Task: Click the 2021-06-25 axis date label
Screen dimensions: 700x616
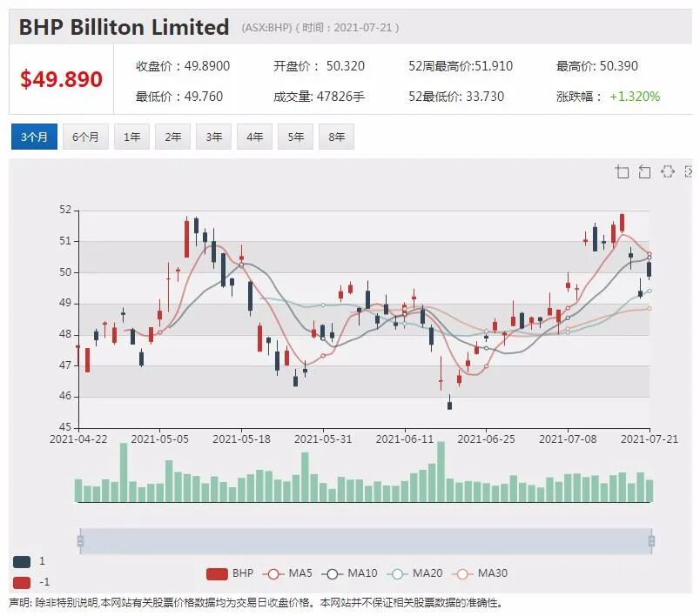Action: tap(486, 439)
